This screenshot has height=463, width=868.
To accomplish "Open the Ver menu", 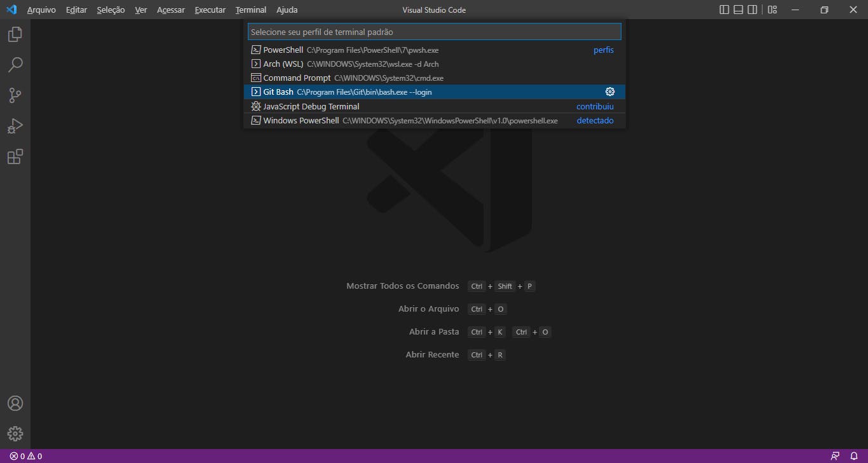I will pyautogui.click(x=141, y=10).
